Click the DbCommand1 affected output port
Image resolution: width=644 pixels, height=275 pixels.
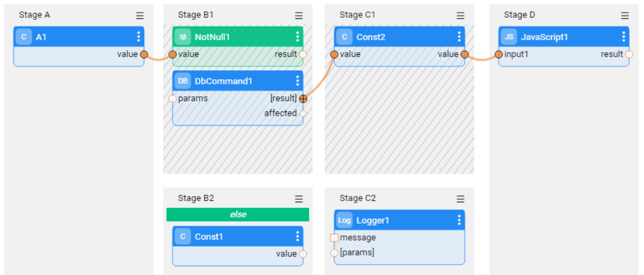[303, 114]
